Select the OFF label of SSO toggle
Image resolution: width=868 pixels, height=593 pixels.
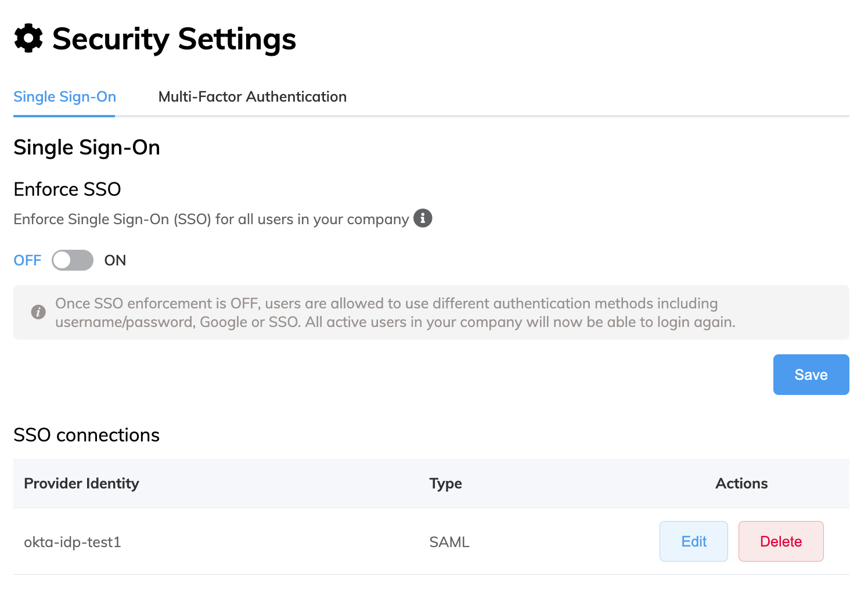point(27,260)
